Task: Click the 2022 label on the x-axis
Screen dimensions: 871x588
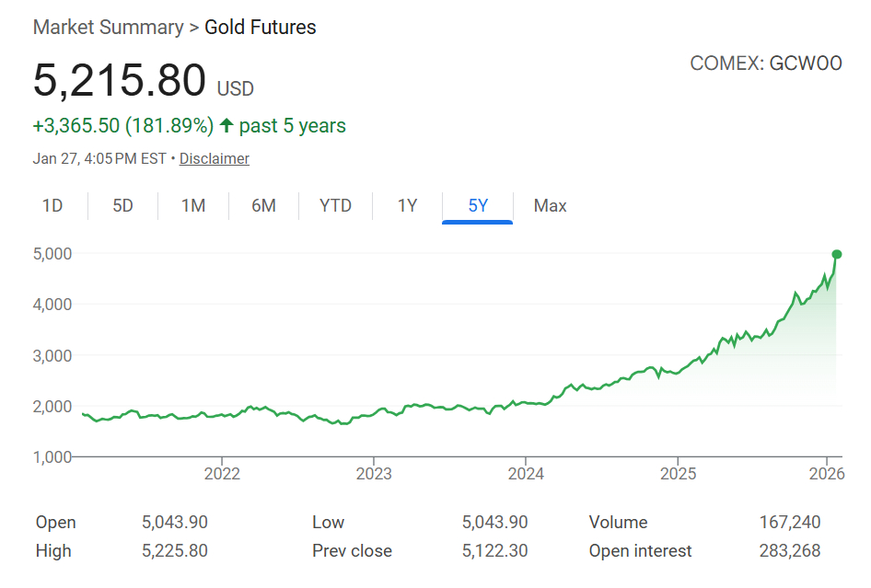Action: click(222, 474)
